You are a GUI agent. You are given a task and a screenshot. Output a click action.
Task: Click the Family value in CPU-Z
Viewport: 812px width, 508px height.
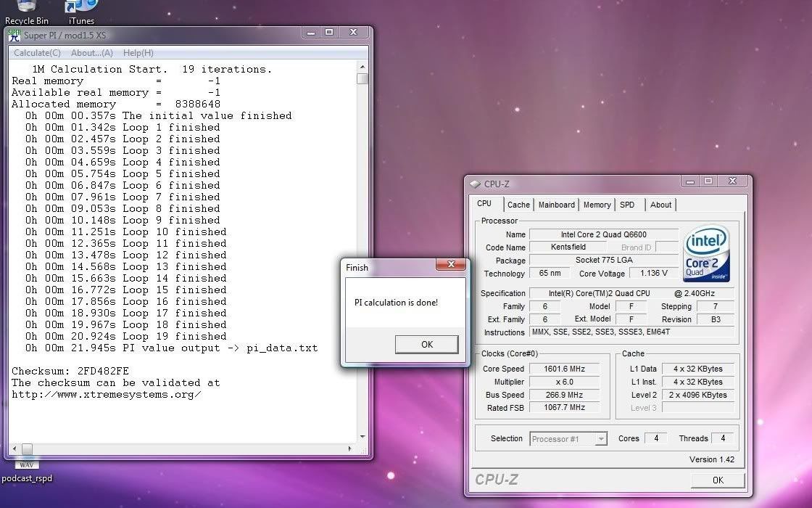[544, 306]
